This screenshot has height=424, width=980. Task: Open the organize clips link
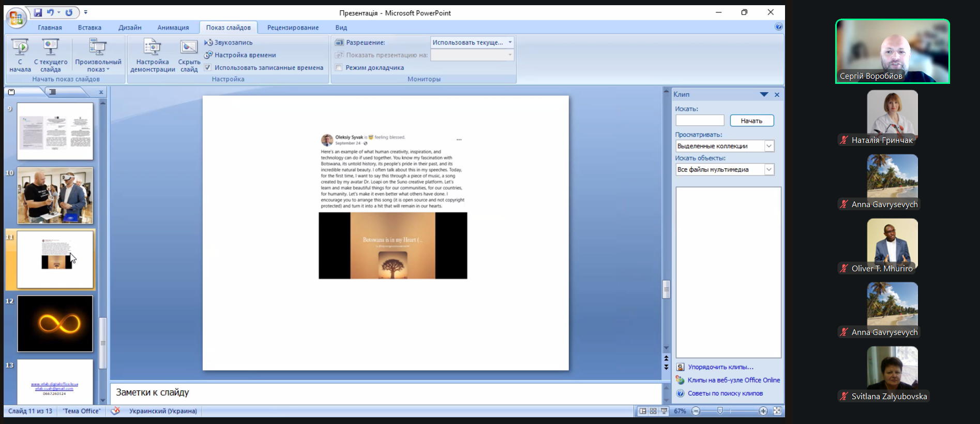click(720, 367)
